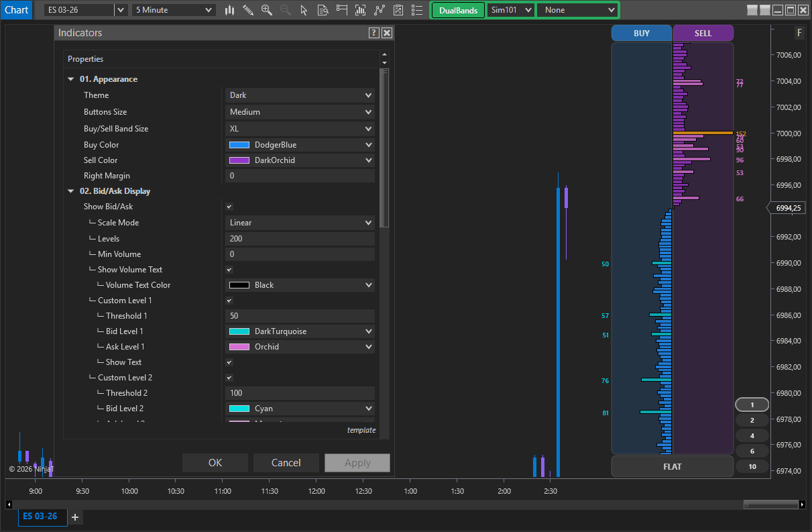Toggle the Custom Level 1 checkbox
This screenshot has height=532, width=812.
point(229,301)
